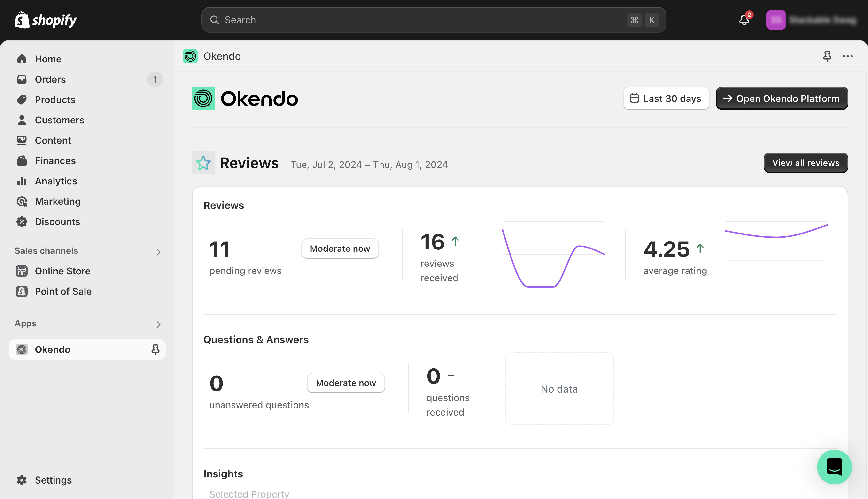
Task: Click the Insights heading
Action: coord(223,474)
